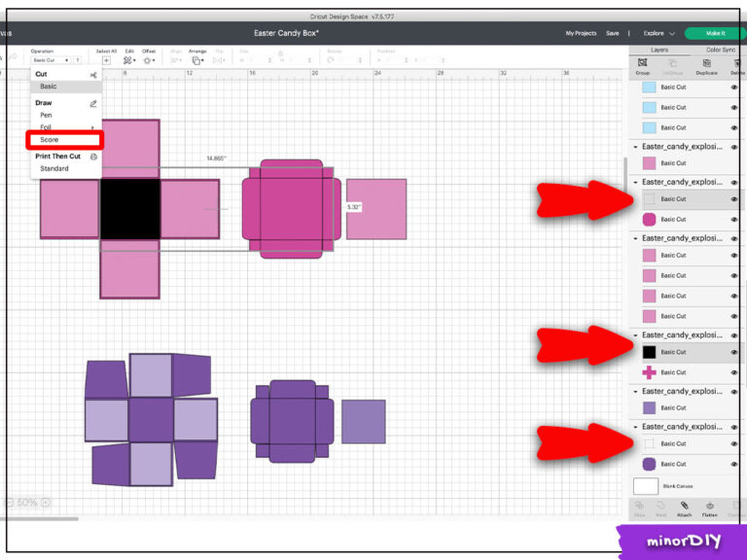
Task: Click the Group icon in Layers panel
Action: pyautogui.click(x=642, y=63)
